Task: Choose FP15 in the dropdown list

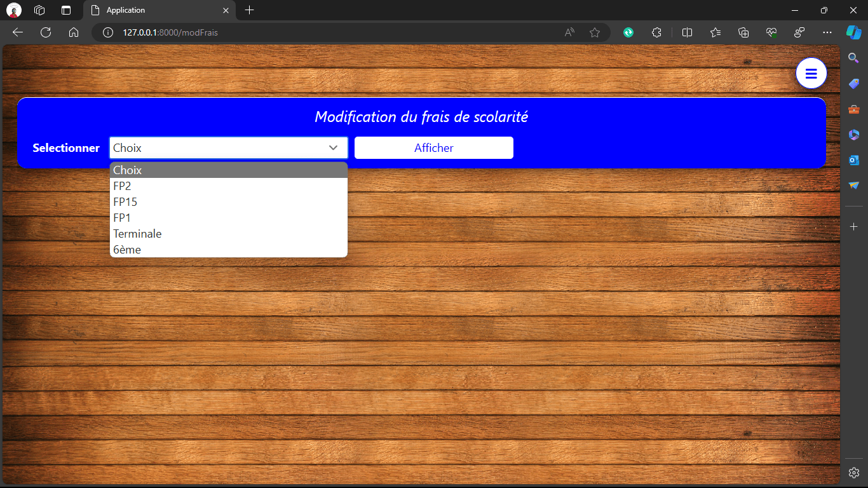Action: coord(229,202)
